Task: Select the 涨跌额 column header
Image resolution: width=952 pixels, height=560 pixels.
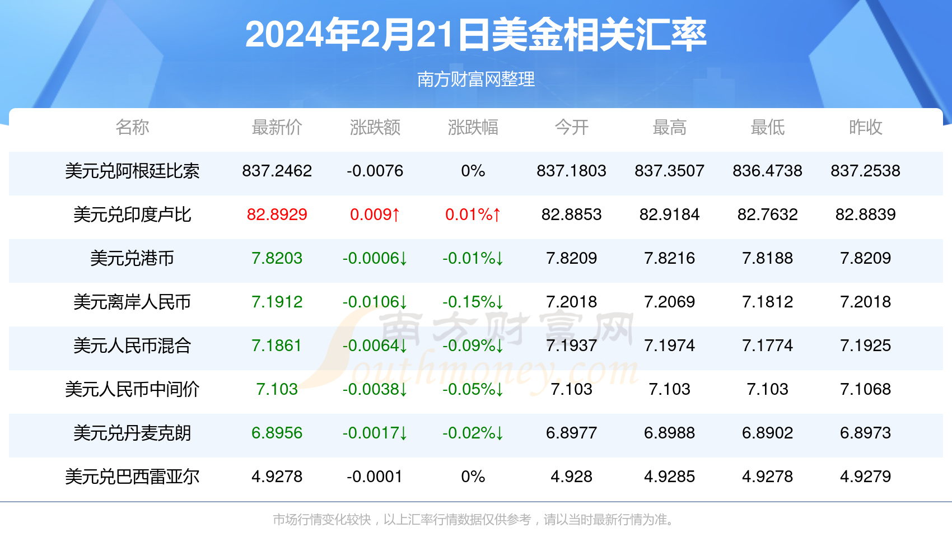Action: coord(375,127)
